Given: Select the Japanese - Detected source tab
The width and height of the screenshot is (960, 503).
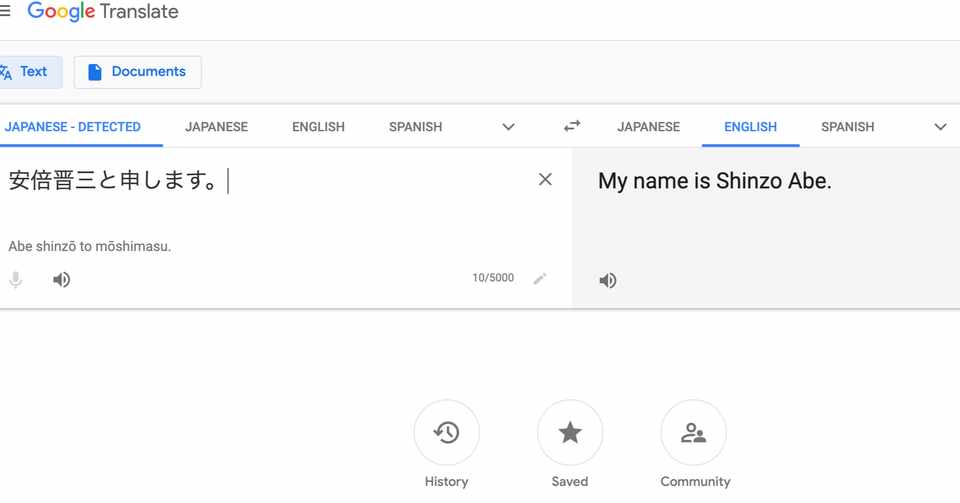Looking at the screenshot, I should [73, 127].
